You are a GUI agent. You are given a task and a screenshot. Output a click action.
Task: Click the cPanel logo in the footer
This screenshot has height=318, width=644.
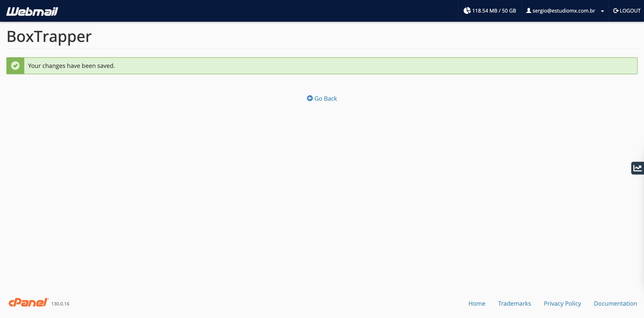(x=28, y=302)
